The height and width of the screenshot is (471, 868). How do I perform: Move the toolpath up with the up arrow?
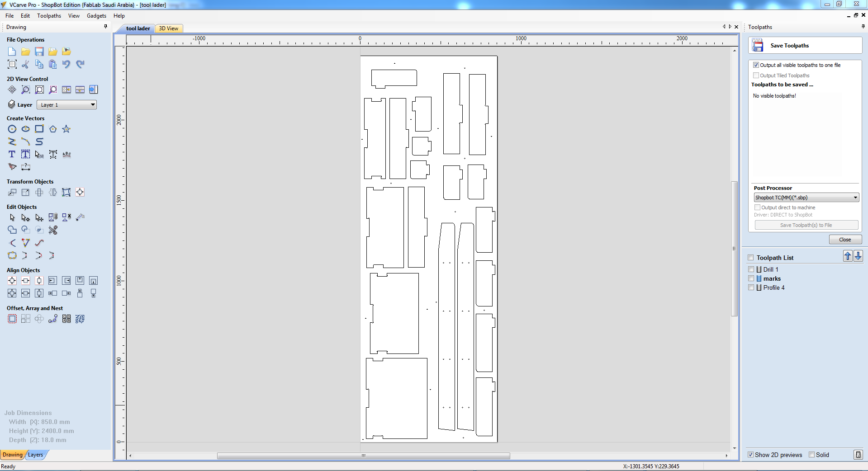848,256
